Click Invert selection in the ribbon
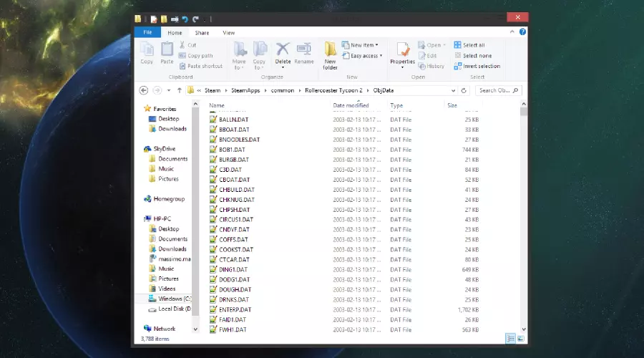644x358 pixels. click(x=477, y=66)
